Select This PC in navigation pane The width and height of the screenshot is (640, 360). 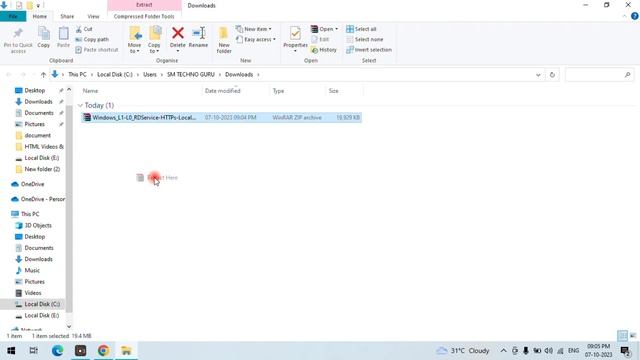30,214
